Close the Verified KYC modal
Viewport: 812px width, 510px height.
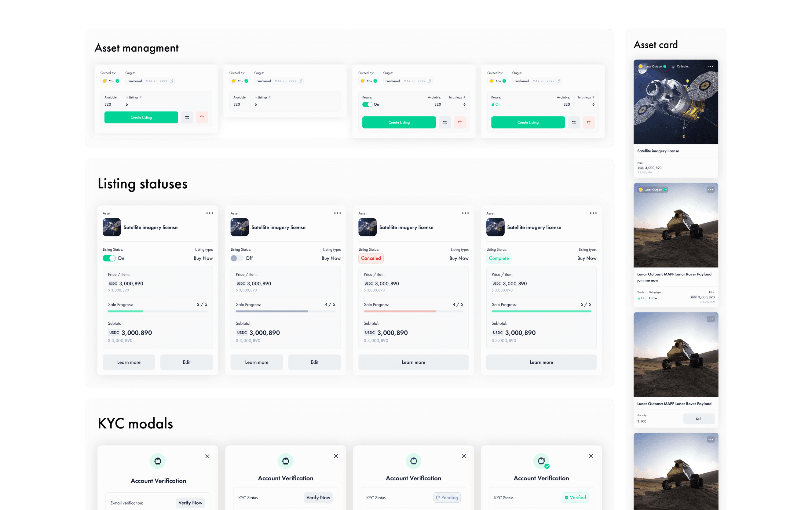pyautogui.click(x=591, y=456)
